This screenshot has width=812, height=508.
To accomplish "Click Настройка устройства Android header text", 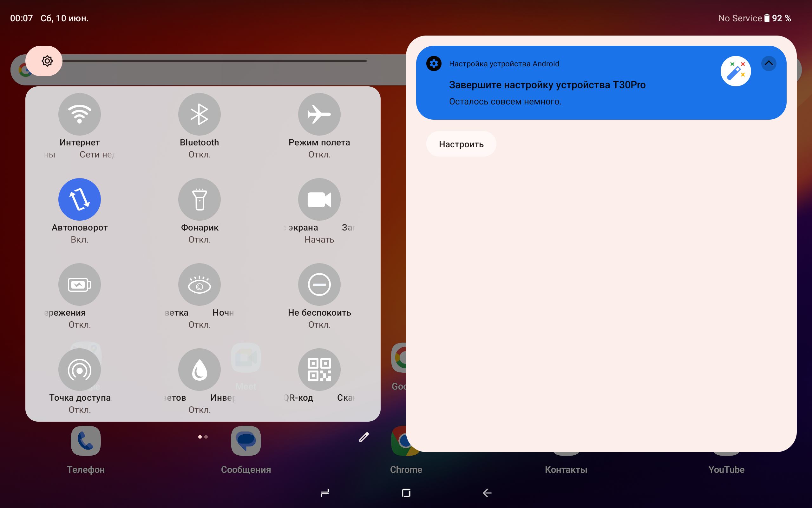I will coord(504,64).
